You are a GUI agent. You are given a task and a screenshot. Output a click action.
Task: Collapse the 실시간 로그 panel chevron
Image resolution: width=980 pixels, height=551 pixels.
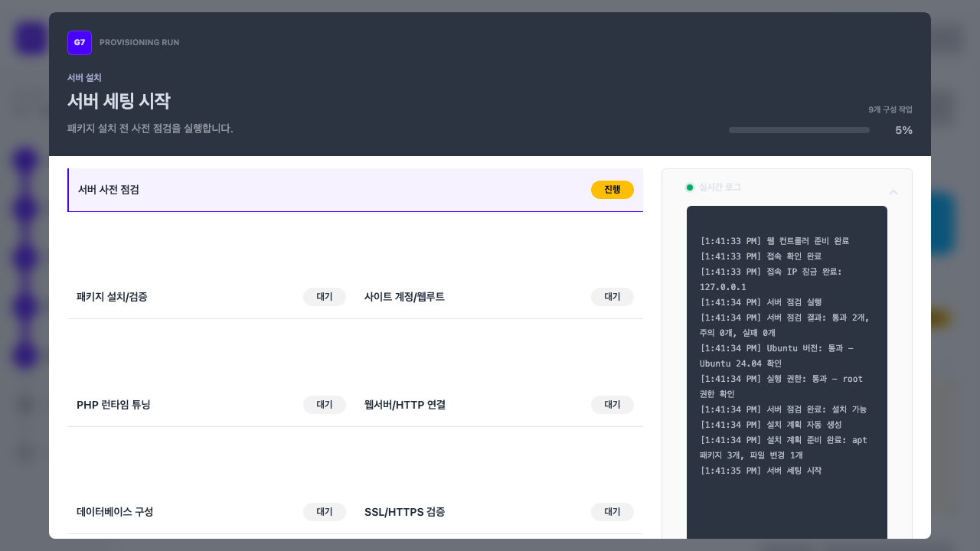click(x=893, y=192)
